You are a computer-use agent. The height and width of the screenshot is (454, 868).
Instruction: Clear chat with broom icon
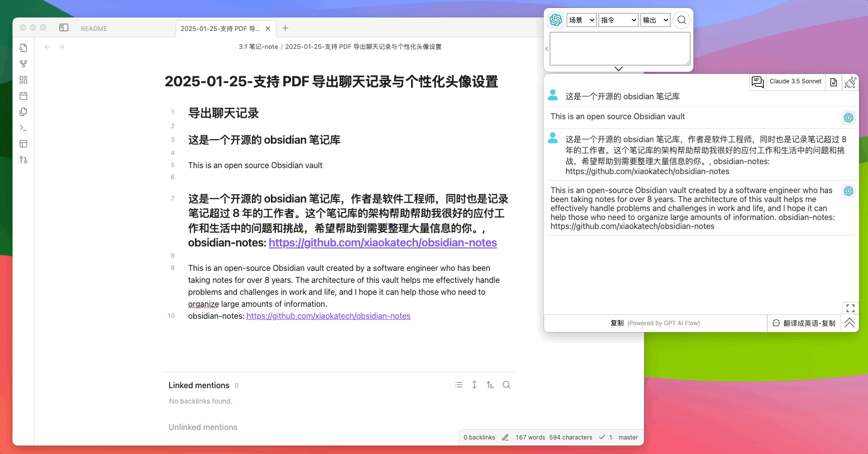tap(851, 82)
